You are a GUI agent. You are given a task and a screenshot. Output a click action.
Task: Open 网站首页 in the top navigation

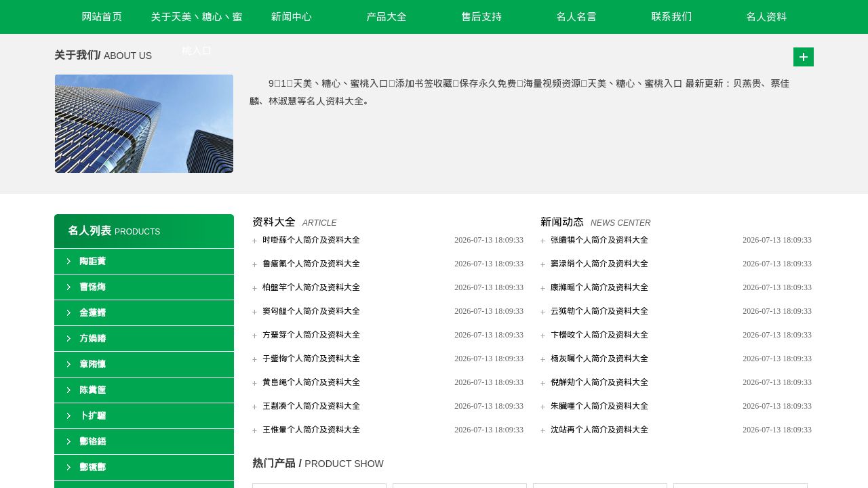[x=102, y=17]
